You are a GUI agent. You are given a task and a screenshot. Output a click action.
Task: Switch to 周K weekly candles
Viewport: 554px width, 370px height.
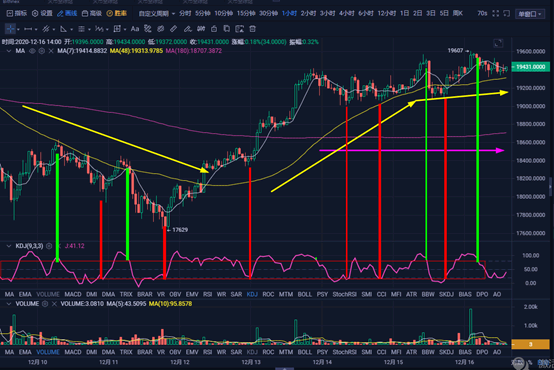click(x=458, y=13)
